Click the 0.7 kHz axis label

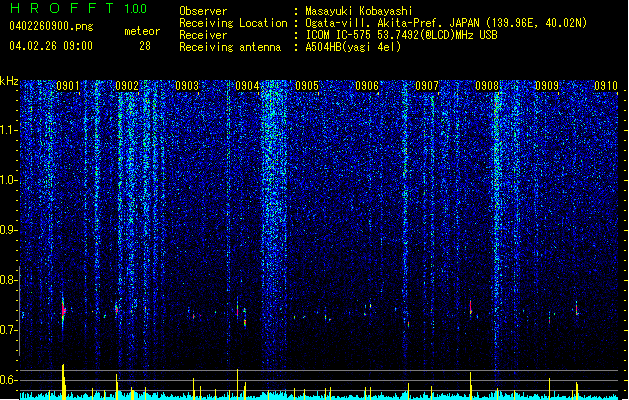(8, 330)
